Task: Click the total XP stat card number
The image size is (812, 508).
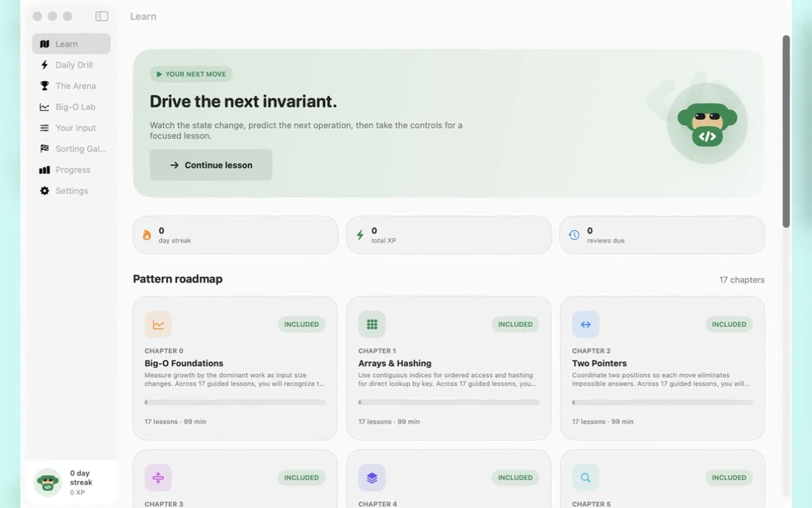Action: [374, 231]
